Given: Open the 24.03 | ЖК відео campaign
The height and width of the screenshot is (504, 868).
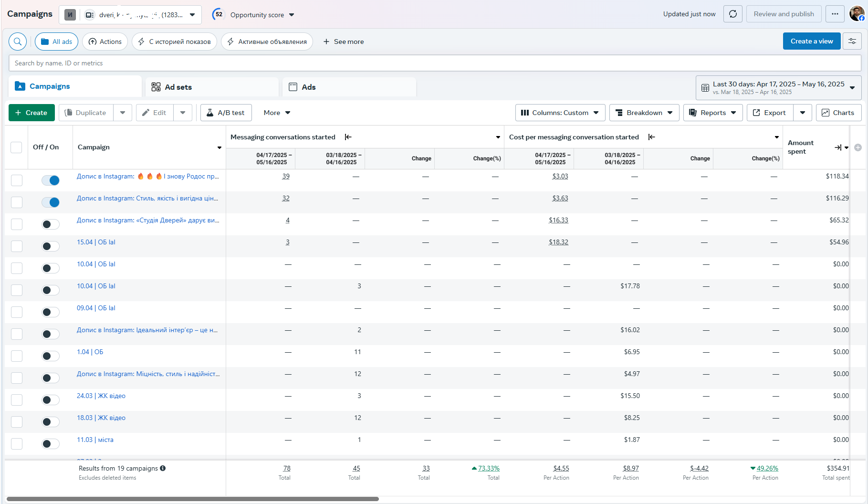Looking at the screenshot, I should (x=101, y=396).
